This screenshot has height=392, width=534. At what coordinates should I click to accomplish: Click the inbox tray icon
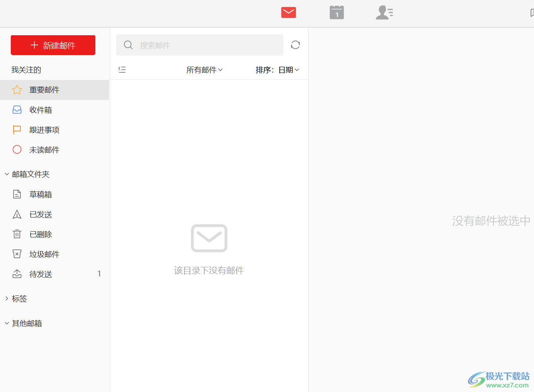coord(17,110)
